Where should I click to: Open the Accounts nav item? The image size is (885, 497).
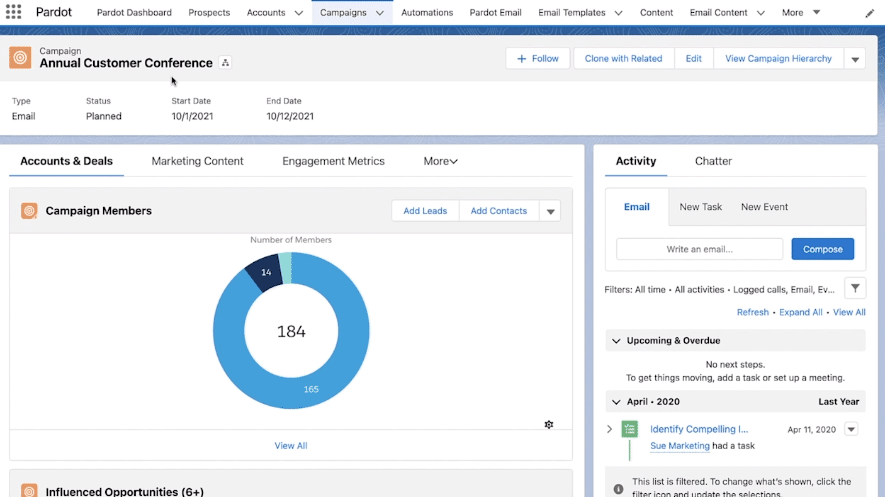pos(266,12)
